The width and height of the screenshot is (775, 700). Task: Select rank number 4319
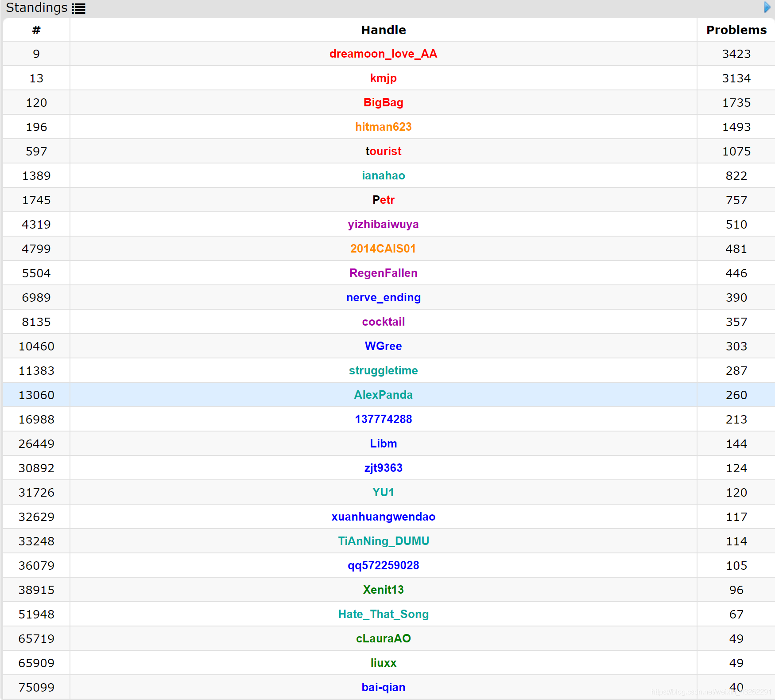pos(36,225)
